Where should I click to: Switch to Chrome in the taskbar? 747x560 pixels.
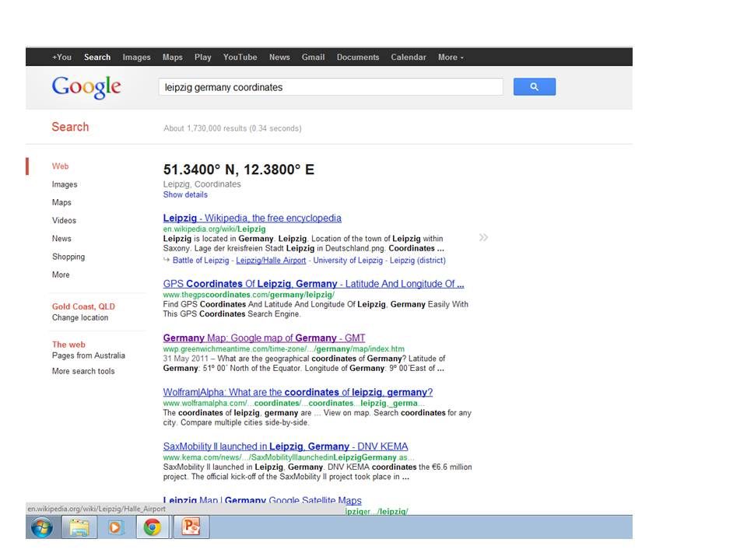click(x=153, y=527)
